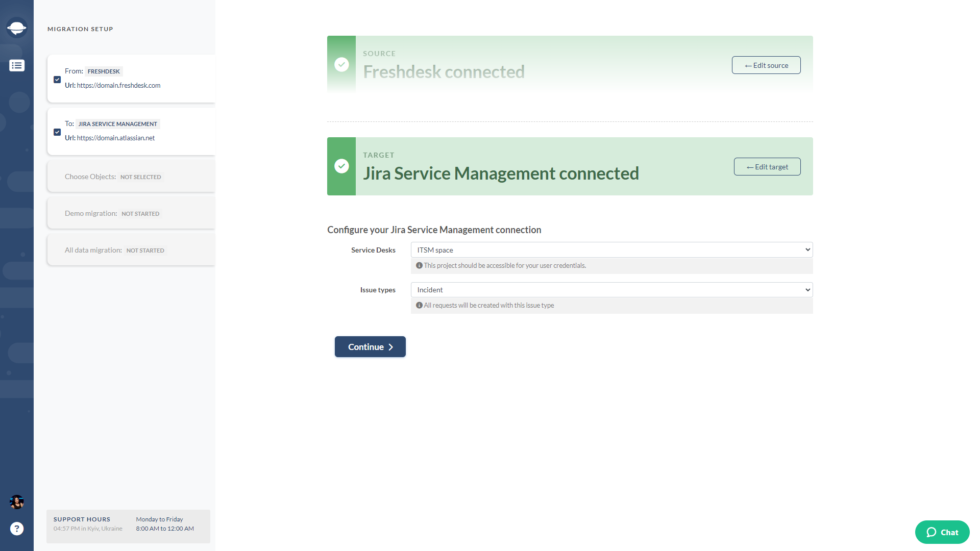This screenshot has height=551, width=980.
Task: Click the Jira Service Management connected checkmark
Action: (x=341, y=166)
